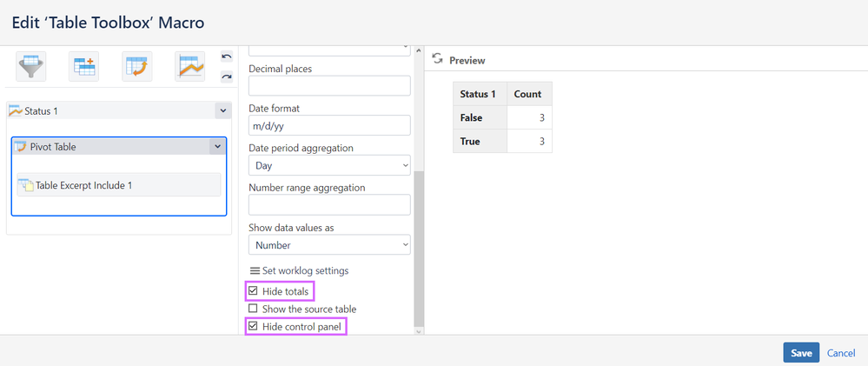This screenshot has height=366, width=868.
Task: Open the Date period aggregation dropdown
Action: [329, 165]
